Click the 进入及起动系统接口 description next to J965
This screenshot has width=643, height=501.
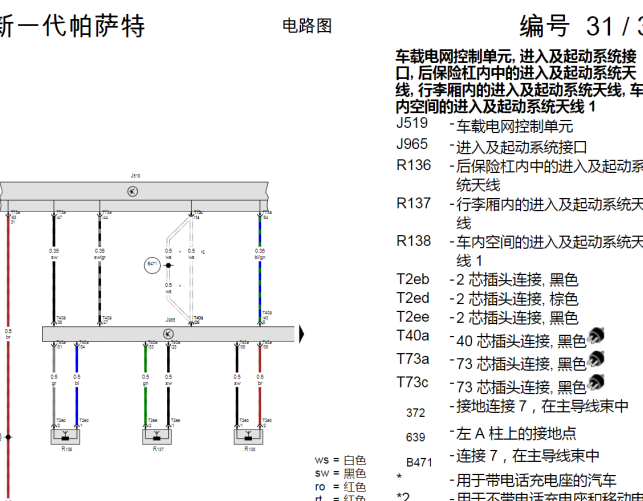pos(522,147)
